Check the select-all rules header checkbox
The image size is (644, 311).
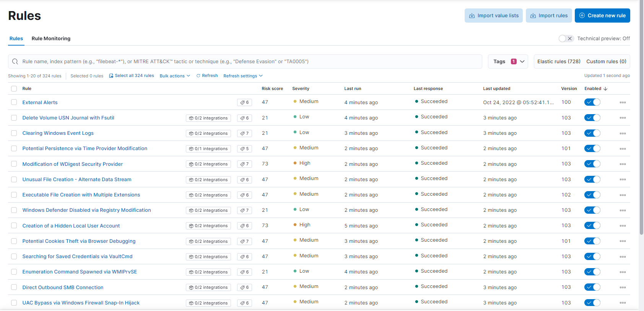click(14, 88)
